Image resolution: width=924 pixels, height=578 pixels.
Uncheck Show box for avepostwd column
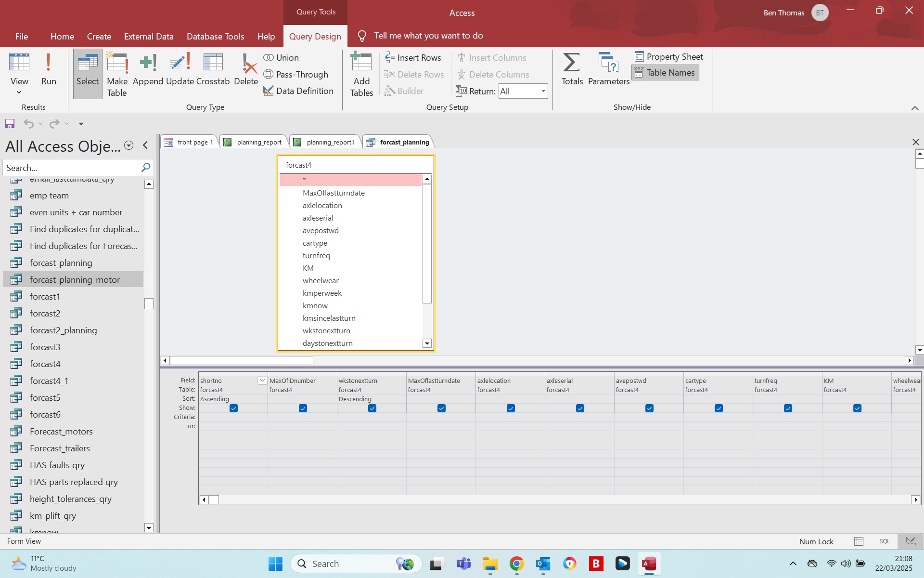point(649,408)
